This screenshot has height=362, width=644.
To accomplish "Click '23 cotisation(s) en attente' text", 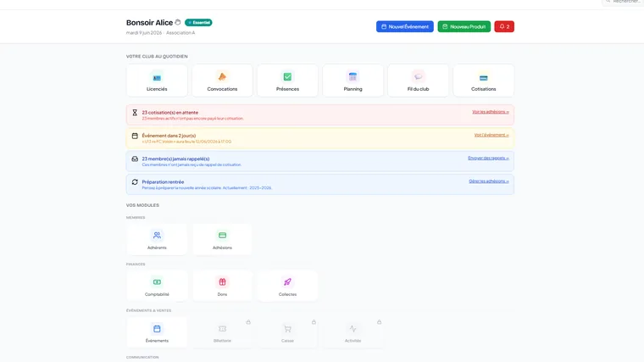I will [x=170, y=112].
